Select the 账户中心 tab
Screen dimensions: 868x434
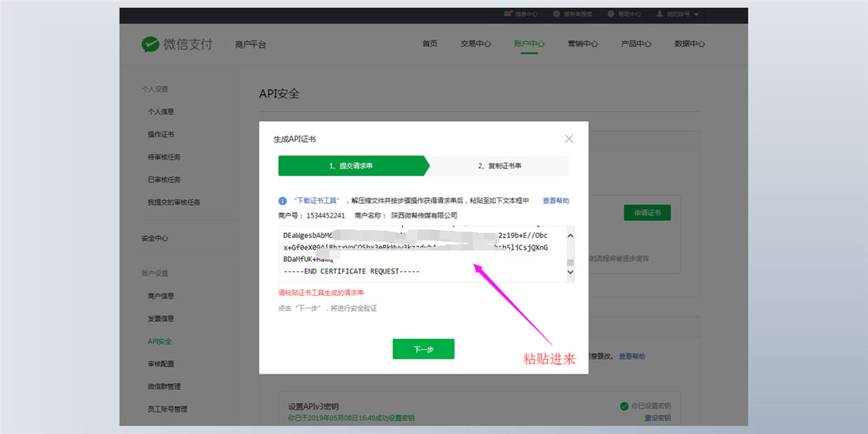point(529,43)
